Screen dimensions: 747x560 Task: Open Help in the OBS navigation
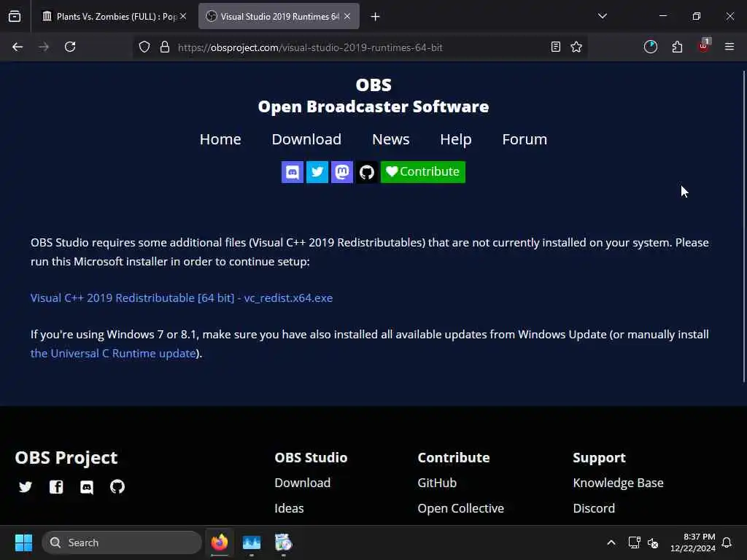(x=455, y=139)
